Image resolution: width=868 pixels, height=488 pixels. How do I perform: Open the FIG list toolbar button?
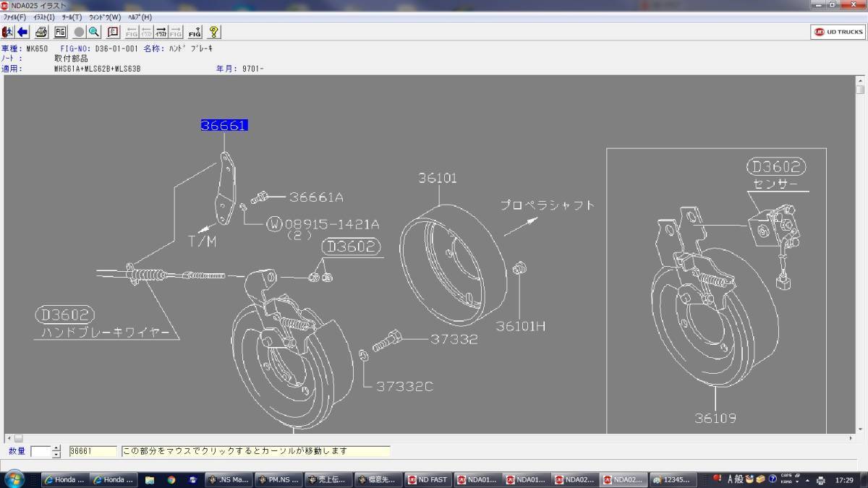coord(60,32)
